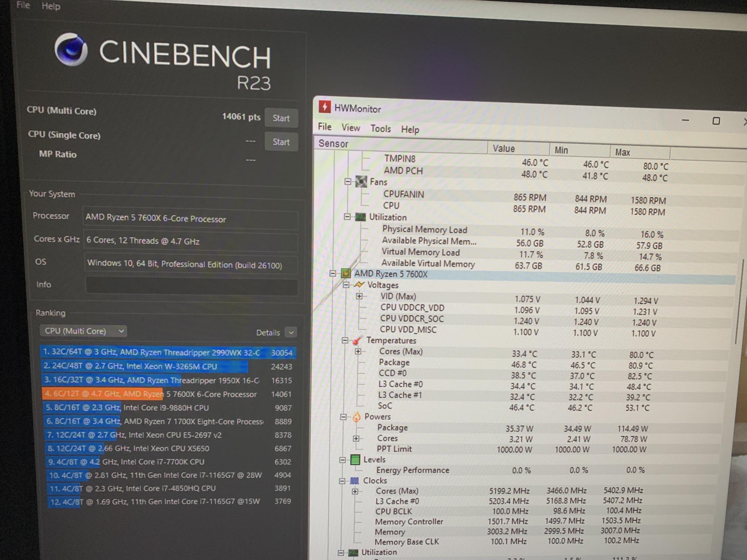This screenshot has height=560, width=747.
Task: Start the CPU (Multi Core) benchmark
Action: (281, 118)
